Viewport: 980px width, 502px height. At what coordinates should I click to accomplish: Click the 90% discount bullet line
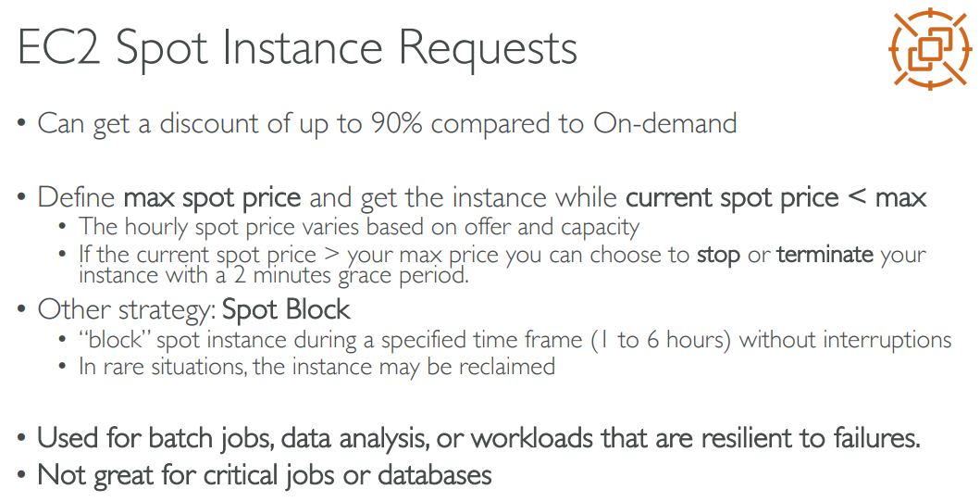pos(387,123)
